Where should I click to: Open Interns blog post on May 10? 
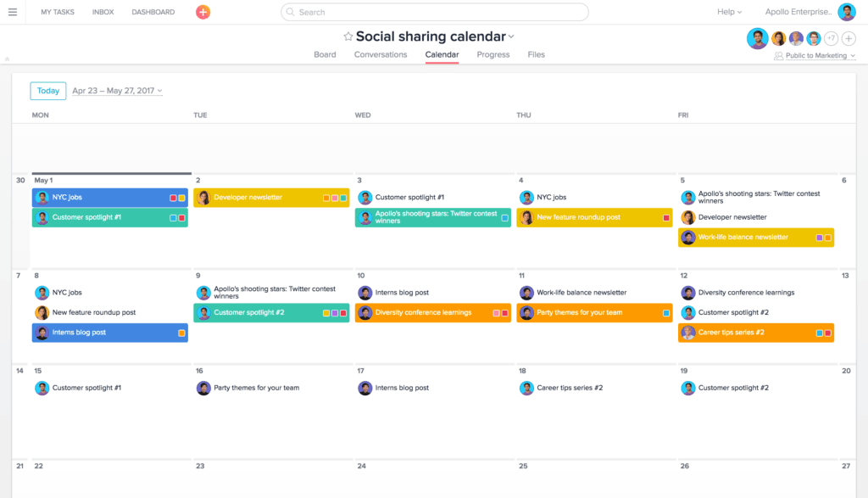point(433,293)
